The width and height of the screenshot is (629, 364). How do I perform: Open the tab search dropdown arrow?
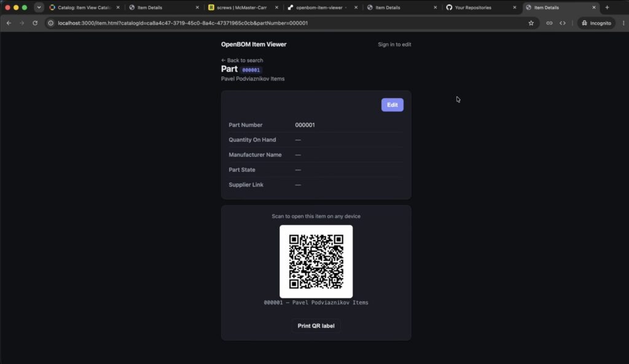click(39, 7)
